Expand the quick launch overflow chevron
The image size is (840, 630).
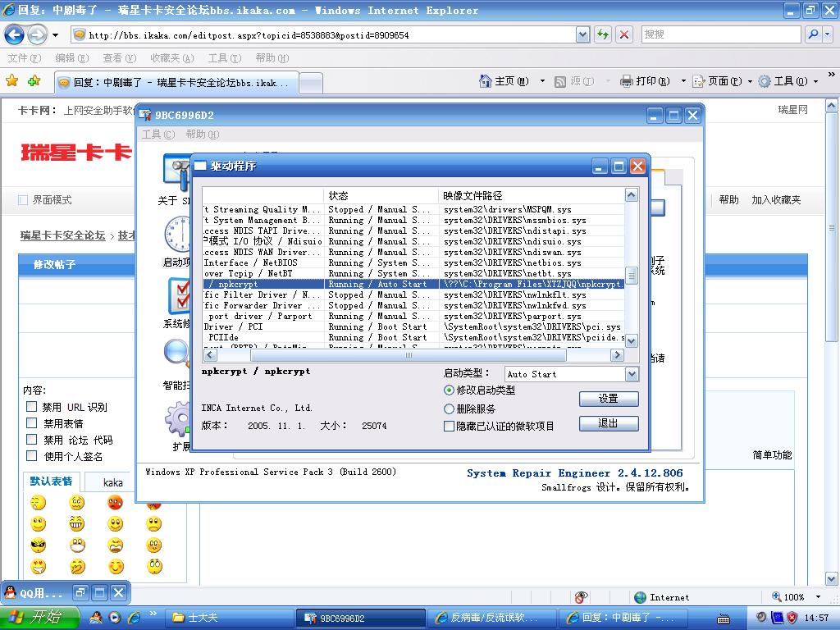coord(153,614)
